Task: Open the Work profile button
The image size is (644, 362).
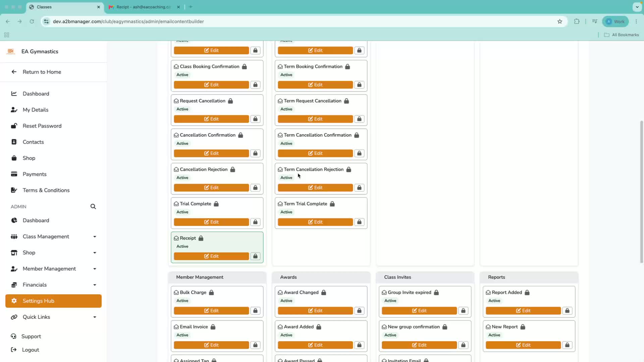Action: [615, 21]
